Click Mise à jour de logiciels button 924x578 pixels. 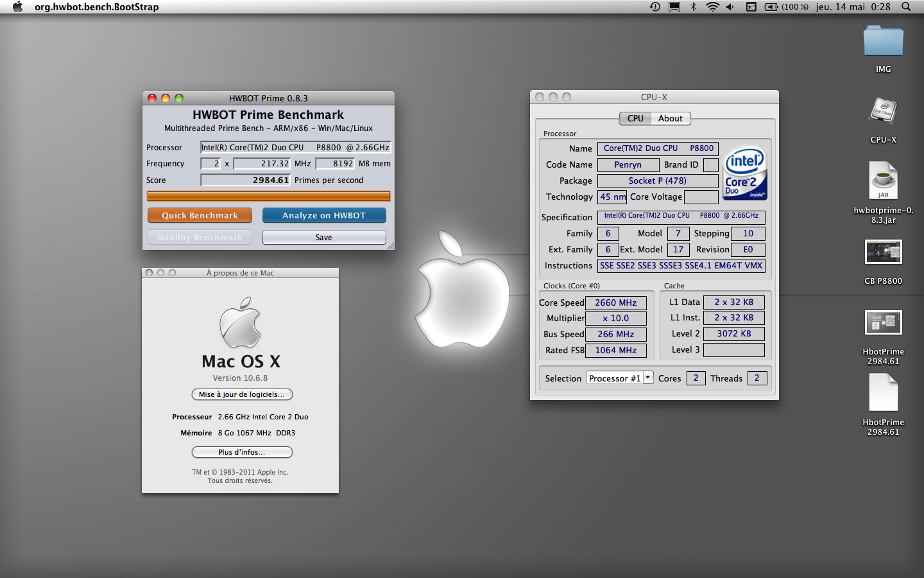click(x=242, y=394)
